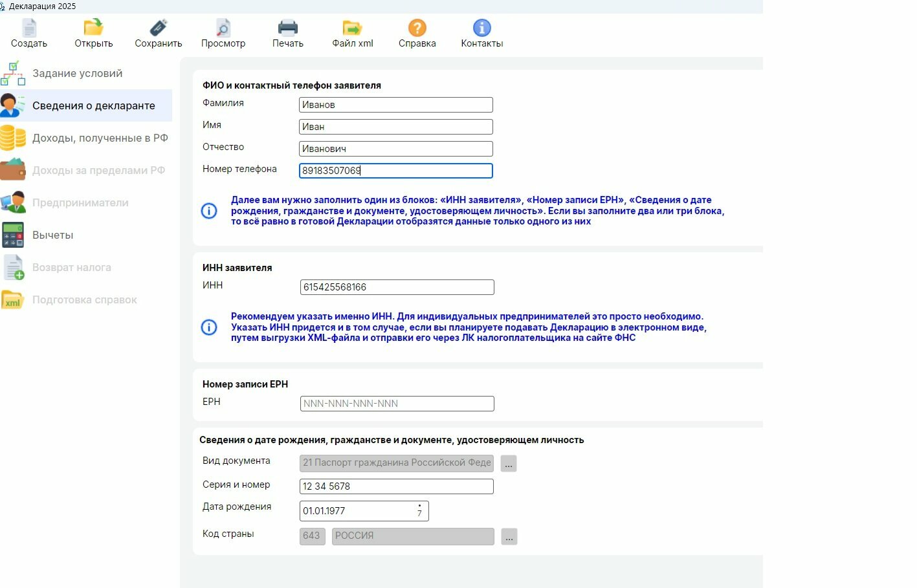Print the declaration with the Печать icon
The width and height of the screenshot is (917, 588).
[x=288, y=28]
